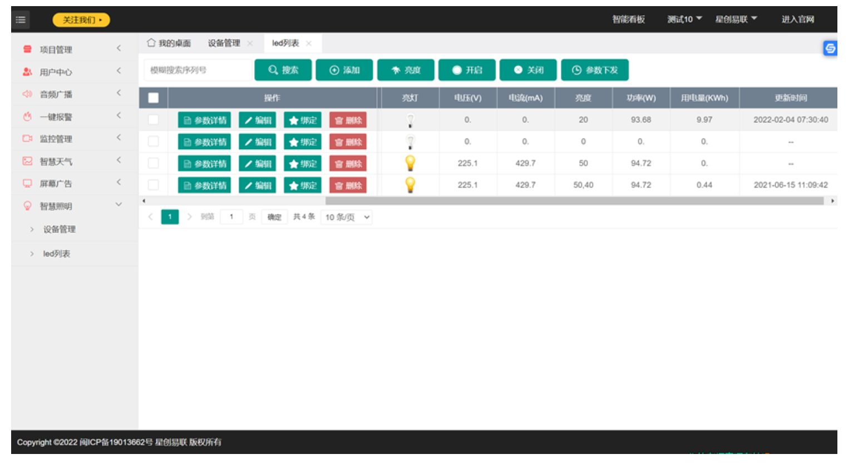
Task: Toggle the select-all checkbox in table header
Action: click(154, 98)
